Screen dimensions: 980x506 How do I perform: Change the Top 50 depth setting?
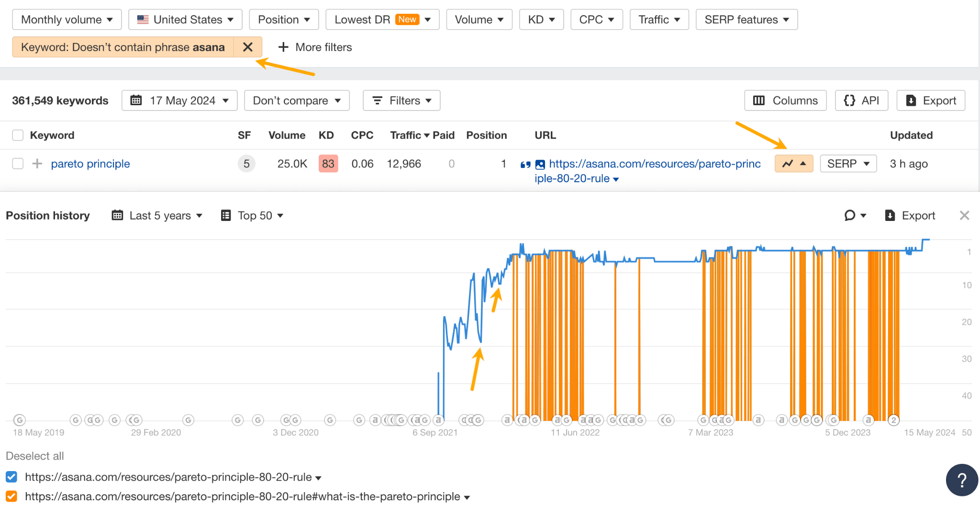(252, 215)
